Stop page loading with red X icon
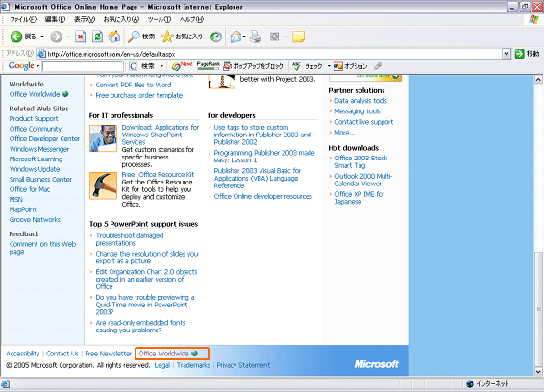 80,37
